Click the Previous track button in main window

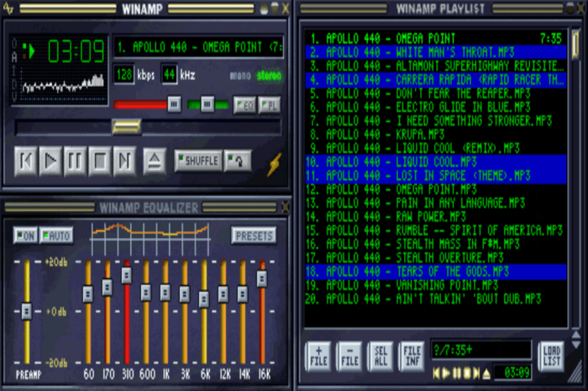pos(26,161)
